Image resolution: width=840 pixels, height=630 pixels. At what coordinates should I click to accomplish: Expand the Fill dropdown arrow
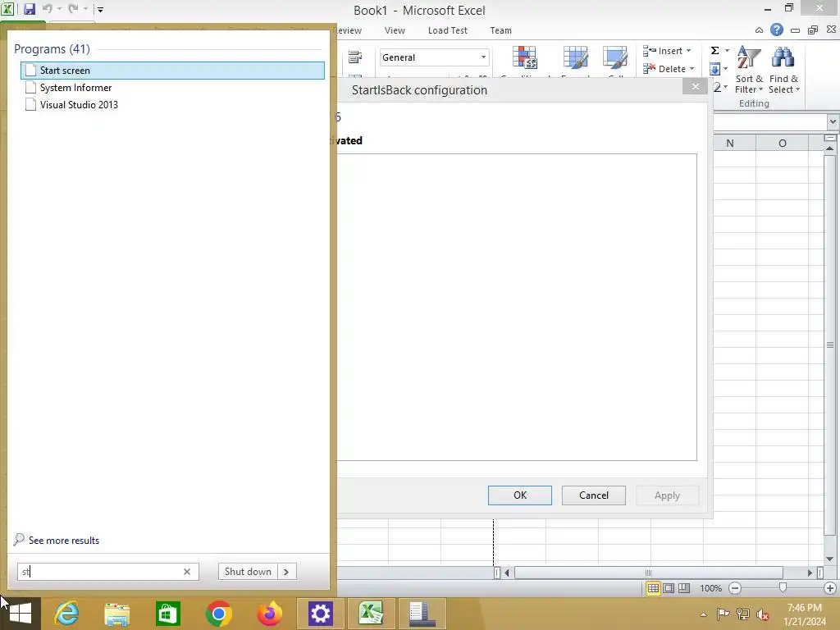pos(726,69)
